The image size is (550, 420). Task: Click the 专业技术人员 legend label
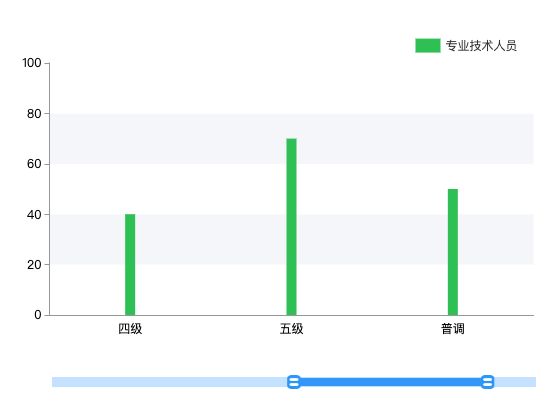(481, 46)
